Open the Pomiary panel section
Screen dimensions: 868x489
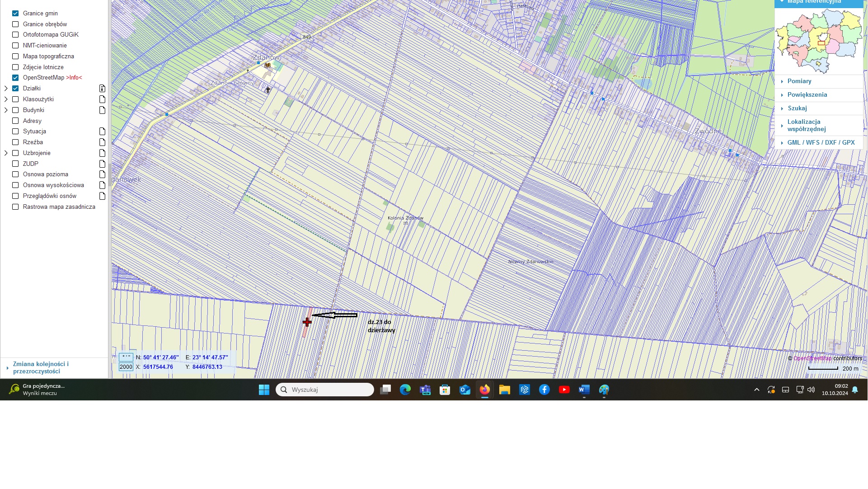point(799,81)
